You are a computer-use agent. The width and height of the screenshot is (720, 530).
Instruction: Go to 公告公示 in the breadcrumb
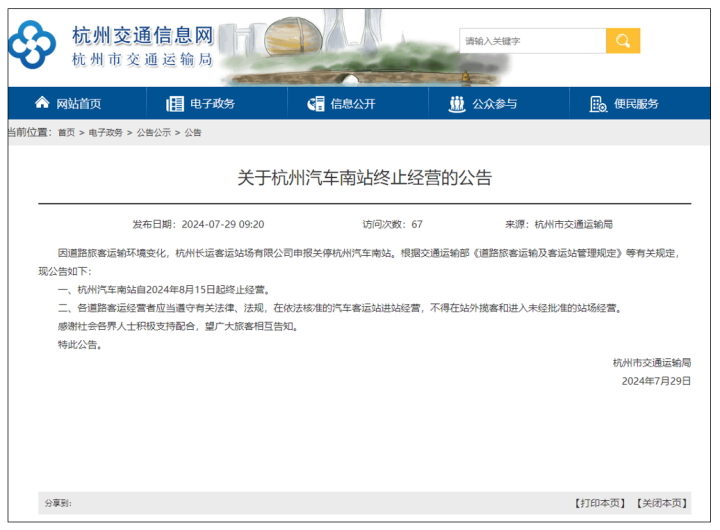pyautogui.click(x=153, y=133)
